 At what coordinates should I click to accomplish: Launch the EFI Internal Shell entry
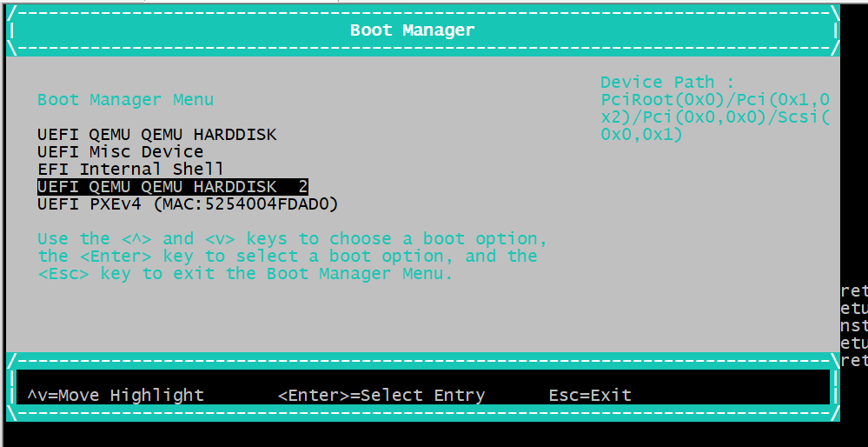(131, 170)
